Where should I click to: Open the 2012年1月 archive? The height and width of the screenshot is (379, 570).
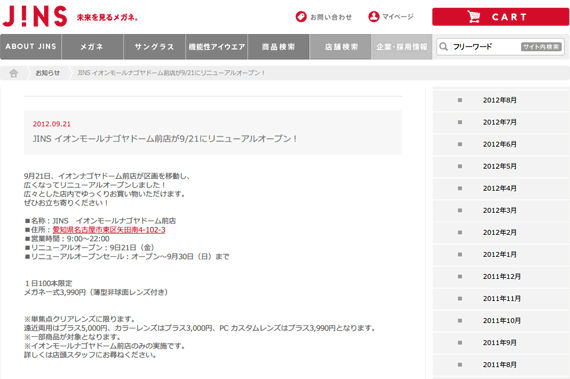coord(501,255)
